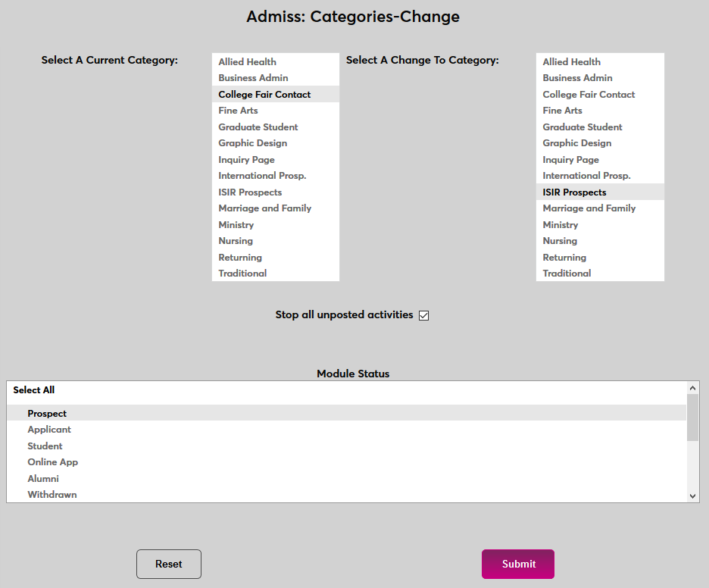Choose Business Admin in Change To list
This screenshot has width=709, height=588.
[577, 78]
